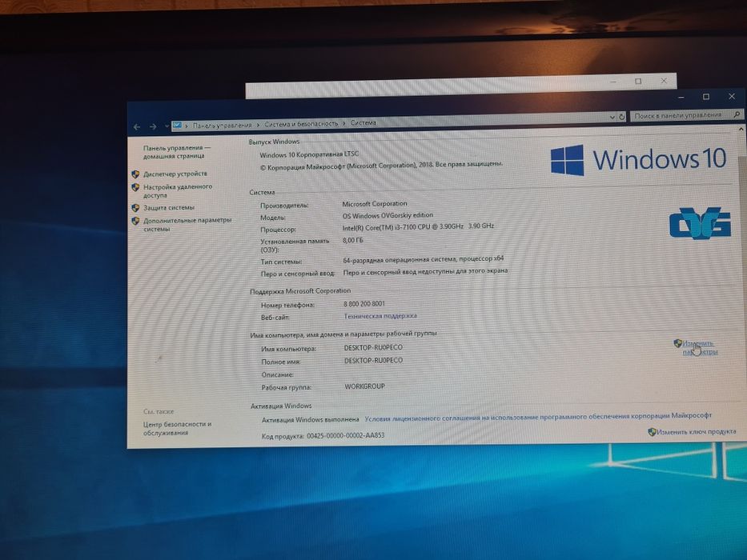Image resolution: width=747 pixels, height=560 pixels.
Task: Click the shield icon beside 'Изменить параметры'
Action: click(677, 343)
